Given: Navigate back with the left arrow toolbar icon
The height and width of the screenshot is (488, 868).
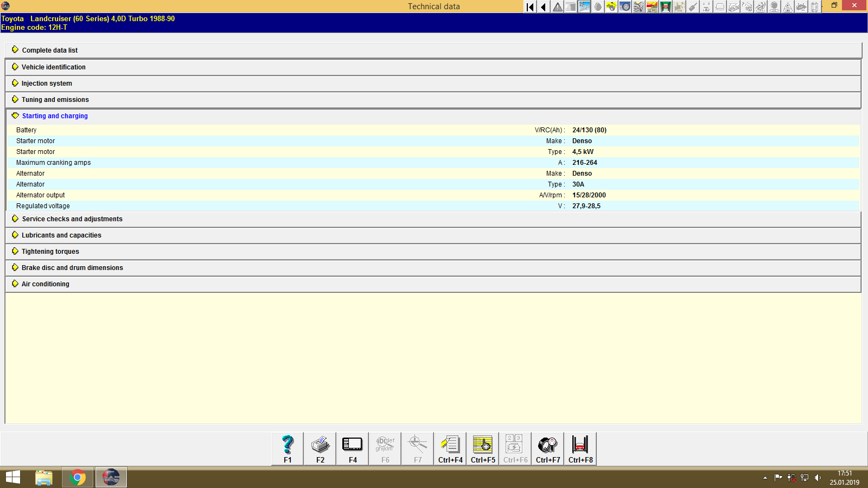Looking at the screenshot, I should click(x=543, y=7).
